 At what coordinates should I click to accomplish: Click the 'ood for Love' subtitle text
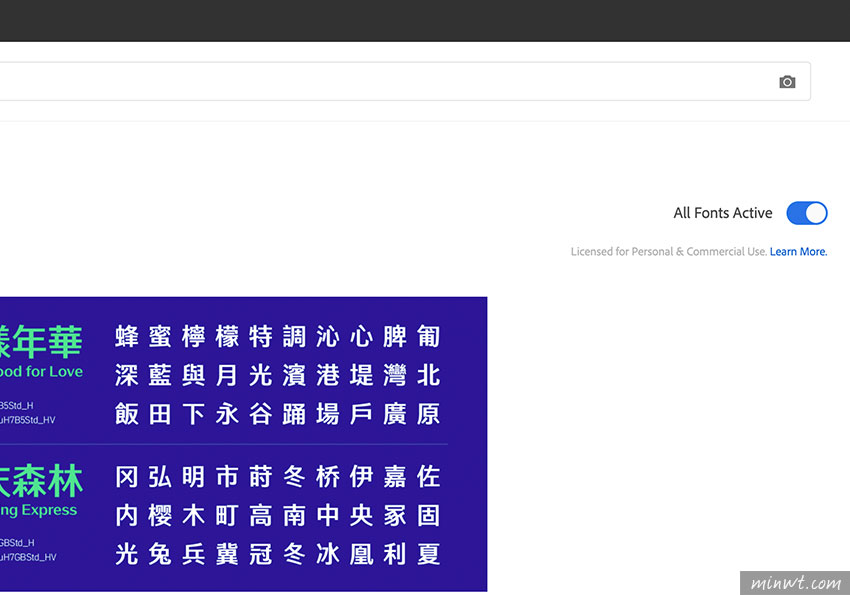click(41, 372)
